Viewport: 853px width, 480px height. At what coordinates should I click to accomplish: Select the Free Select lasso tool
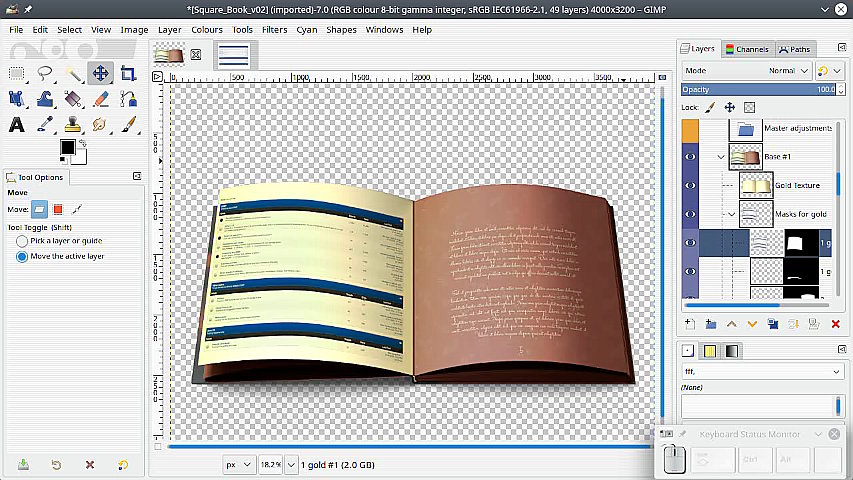[45, 73]
